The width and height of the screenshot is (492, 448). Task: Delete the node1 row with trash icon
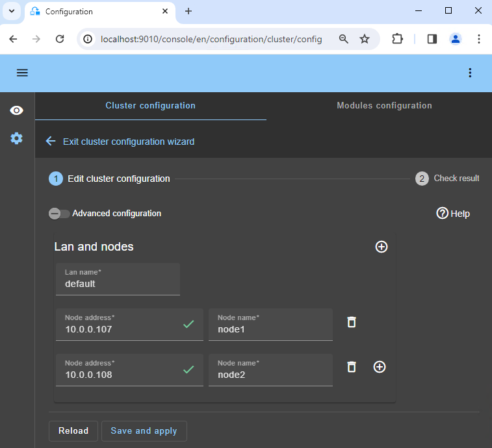coord(352,322)
